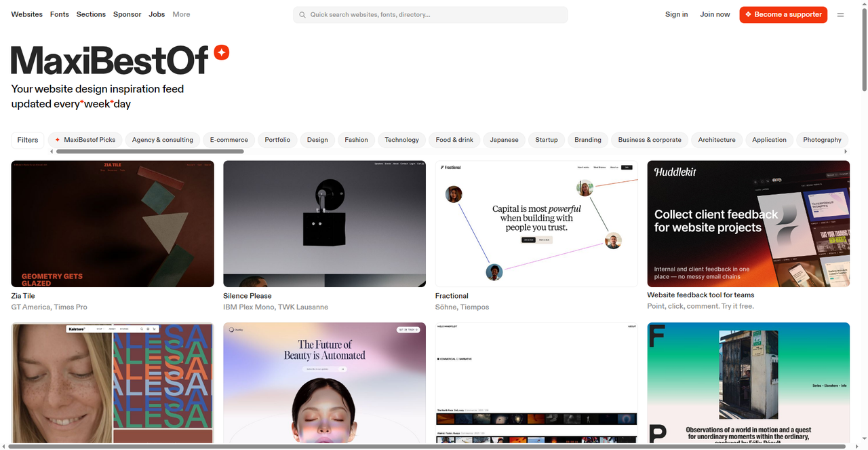Click the orange star badge beside MaxiBestOf logo
The image size is (868, 450).
pos(222,52)
